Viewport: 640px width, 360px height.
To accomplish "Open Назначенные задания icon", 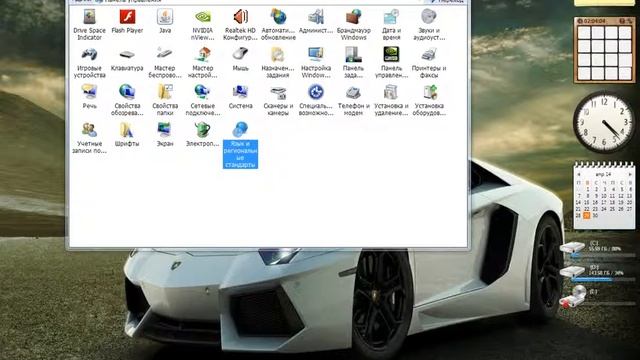I will (278, 62).
